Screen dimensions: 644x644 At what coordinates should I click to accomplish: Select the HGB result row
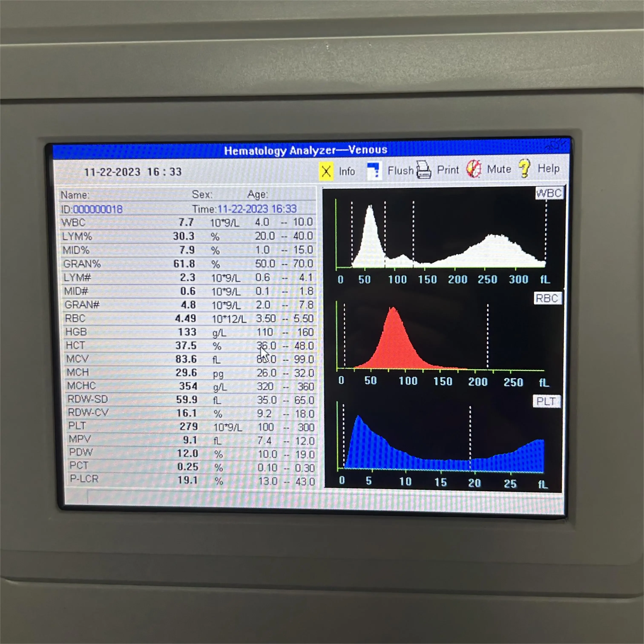[189, 332]
